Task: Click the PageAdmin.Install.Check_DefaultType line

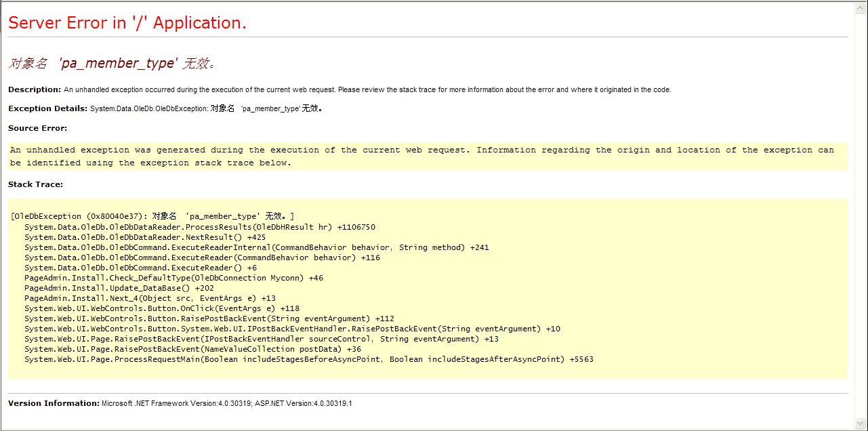Action: pyautogui.click(x=173, y=278)
